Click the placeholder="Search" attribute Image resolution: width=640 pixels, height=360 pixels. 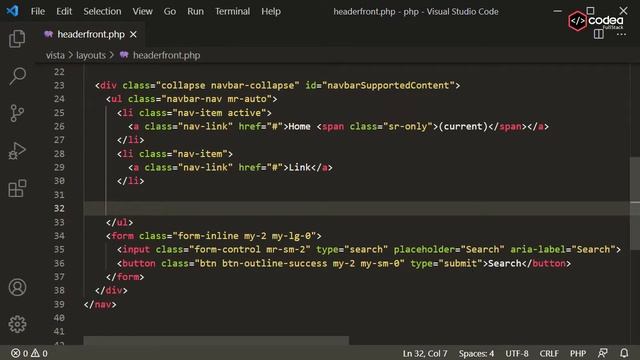[x=449, y=249]
